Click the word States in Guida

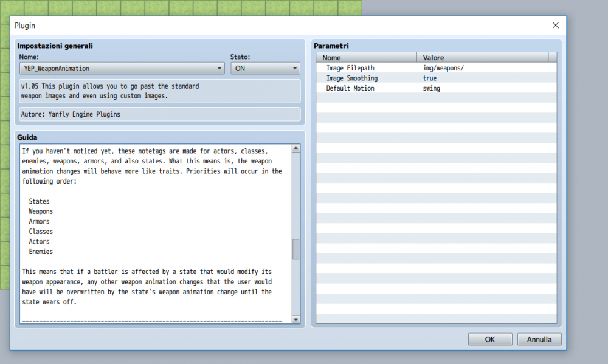[x=39, y=201]
